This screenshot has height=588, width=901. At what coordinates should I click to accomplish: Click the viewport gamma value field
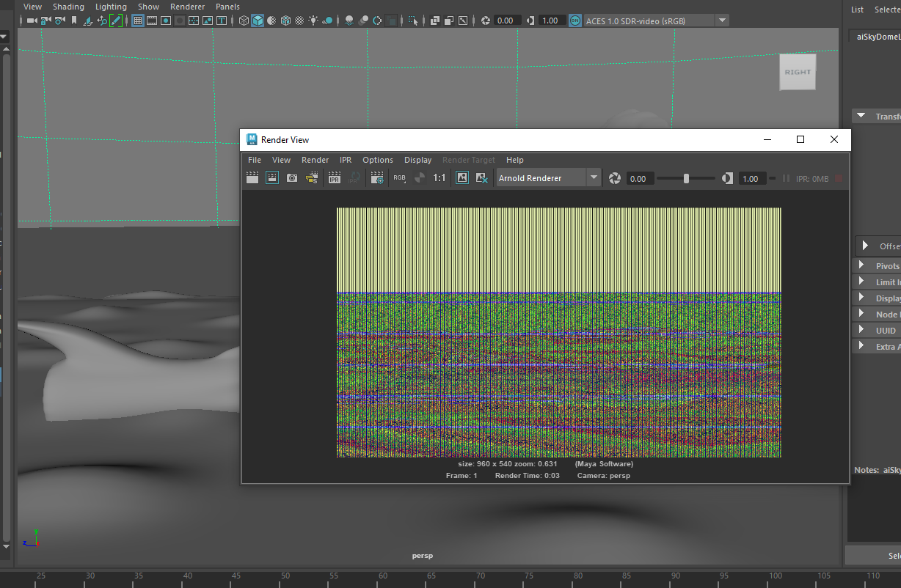click(x=552, y=21)
